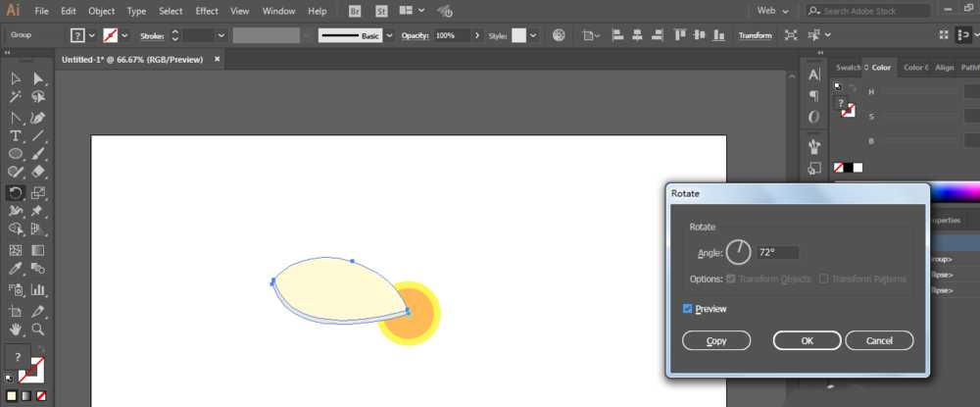This screenshot has height=407, width=980.
Task: Expand the Opacity arrow
Action: tap(477, 35)
